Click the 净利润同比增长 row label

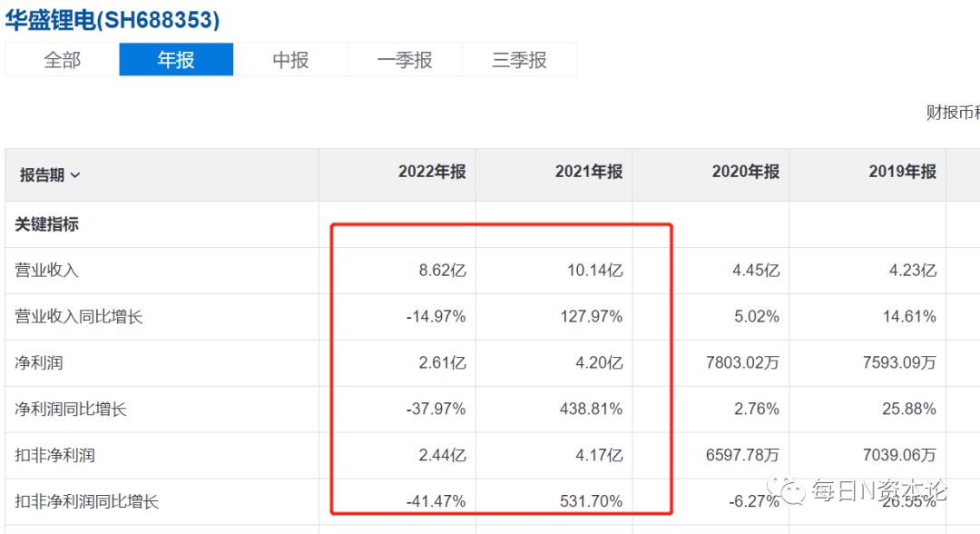click(71, 410)
